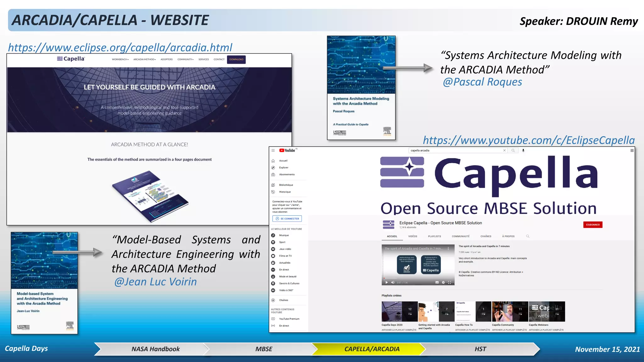Switch to the PLAYLISTS channel tab
644x362 pixels.
pos(434,236)
